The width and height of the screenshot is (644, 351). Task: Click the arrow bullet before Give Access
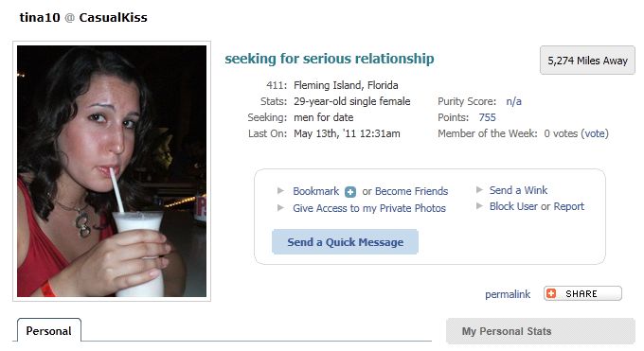coord(281,208)
